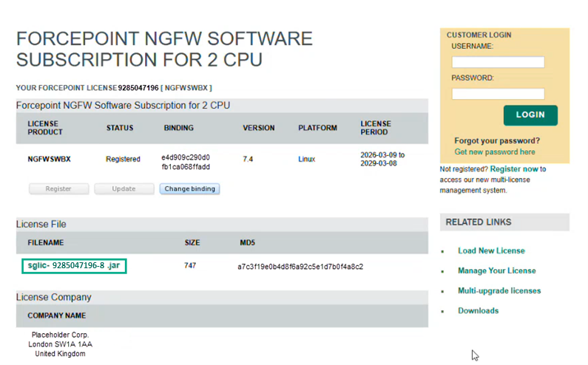Open the Linux platform link
Viewport: 588px width, 365px height.
click(x=306, y=159)
